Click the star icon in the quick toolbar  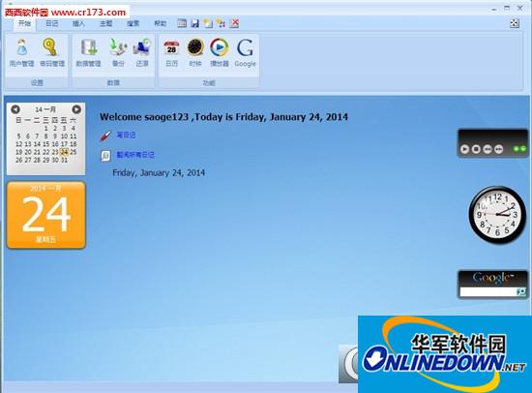(221, 23)
